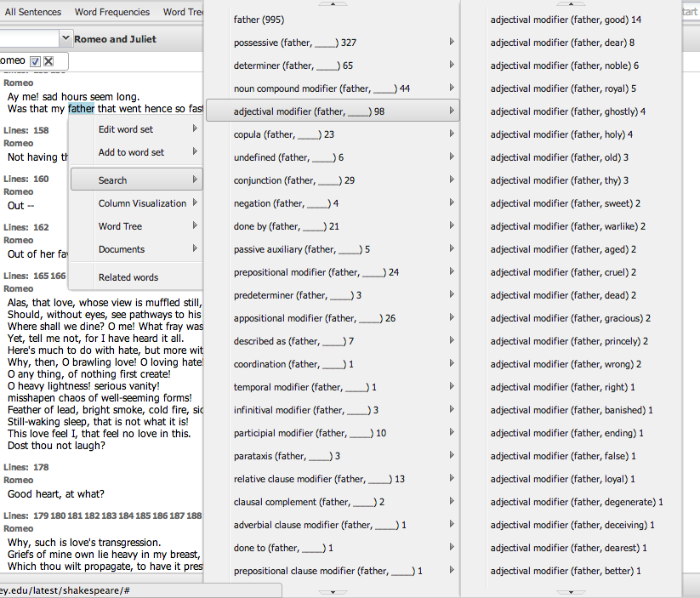The height and width of the screenshot is (598, 700).
Task: Click up arrow atop adjectival modifier list
Action: 571,3
